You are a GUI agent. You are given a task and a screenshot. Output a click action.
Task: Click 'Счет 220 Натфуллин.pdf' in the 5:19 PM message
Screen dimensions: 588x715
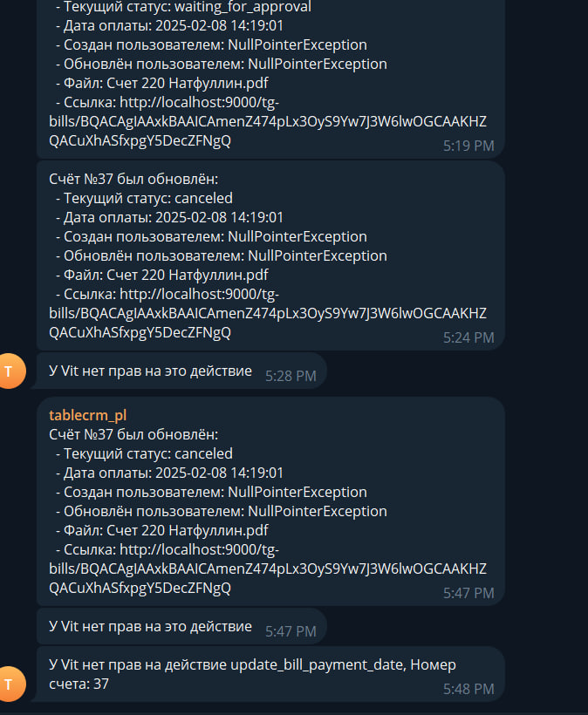coord(187,83)
